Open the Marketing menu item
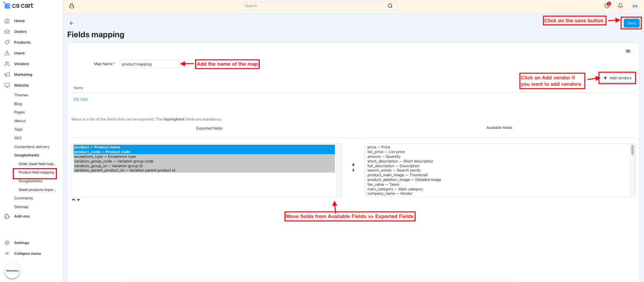The width and height of the screenshot is (644, 282). [23, 75]
